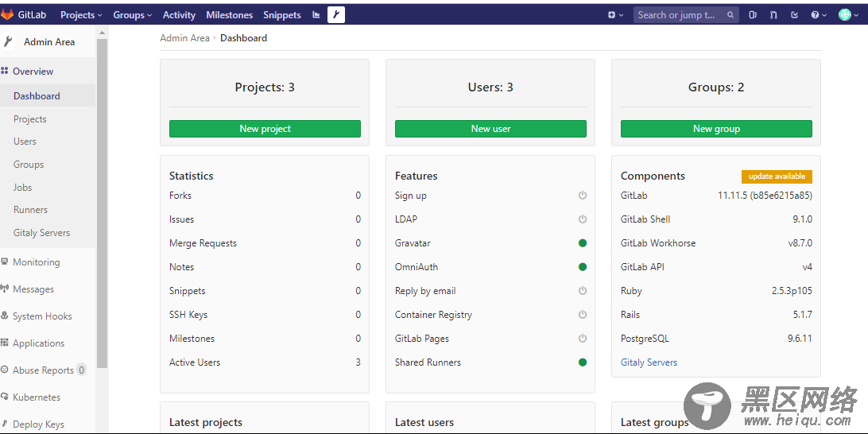The width and height of the screenshot is (868, 434).
Task: Click the update available badge
Action: click(777, 176)
